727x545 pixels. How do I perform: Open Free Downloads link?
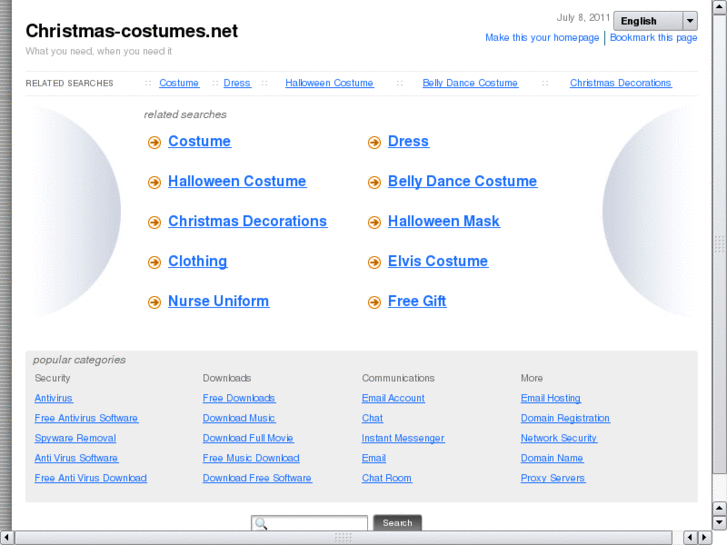click(239, 398)
